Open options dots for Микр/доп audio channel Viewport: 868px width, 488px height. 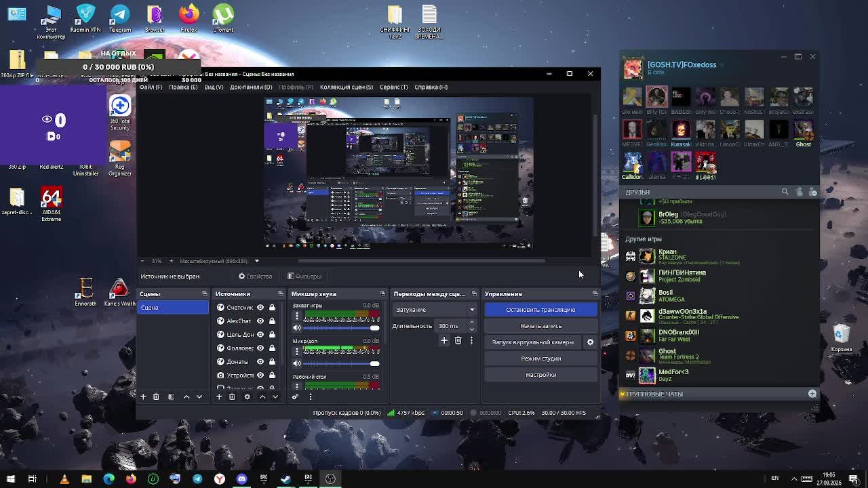[296, 352]
